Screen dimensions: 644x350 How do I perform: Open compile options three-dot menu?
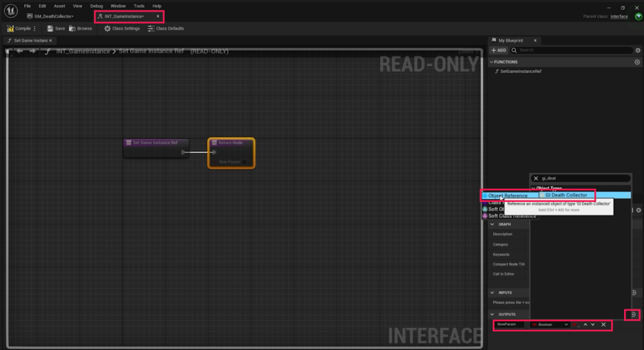pos(35,28)
